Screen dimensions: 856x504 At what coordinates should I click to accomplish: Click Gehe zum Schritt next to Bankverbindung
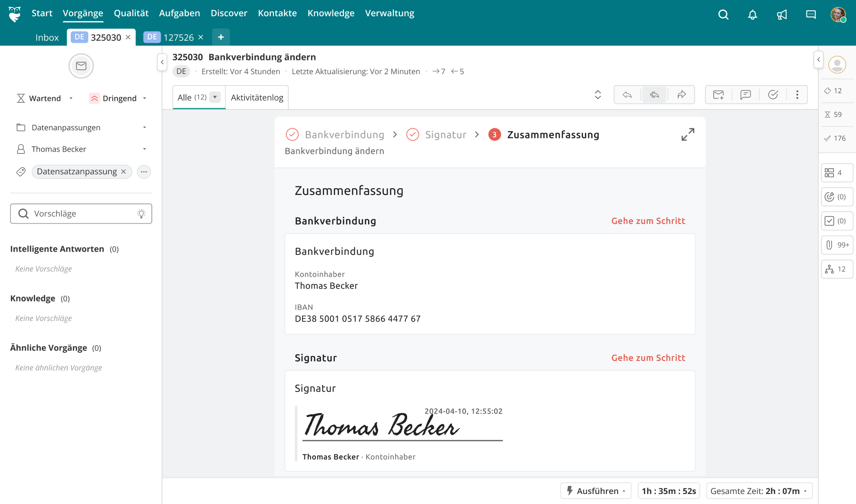(x=648, y=221)
